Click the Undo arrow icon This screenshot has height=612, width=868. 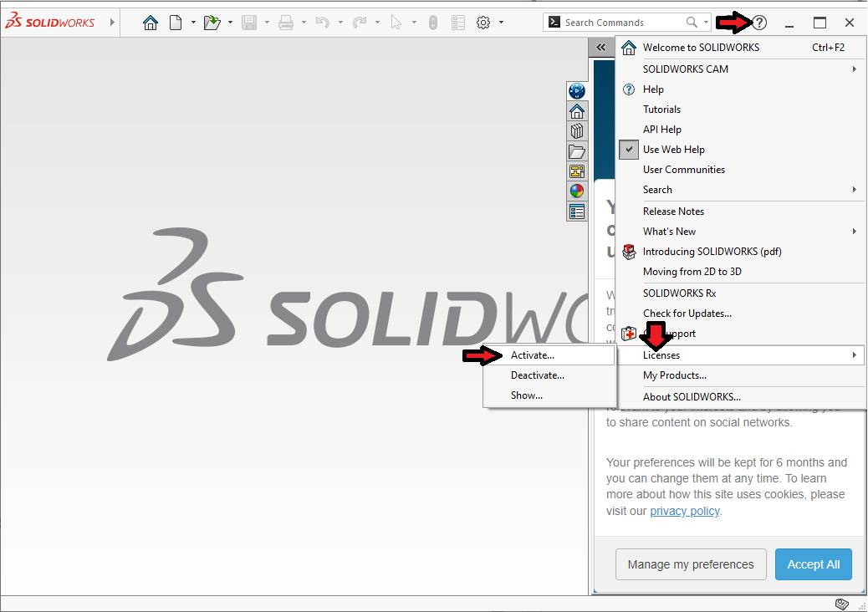[322, 23]
